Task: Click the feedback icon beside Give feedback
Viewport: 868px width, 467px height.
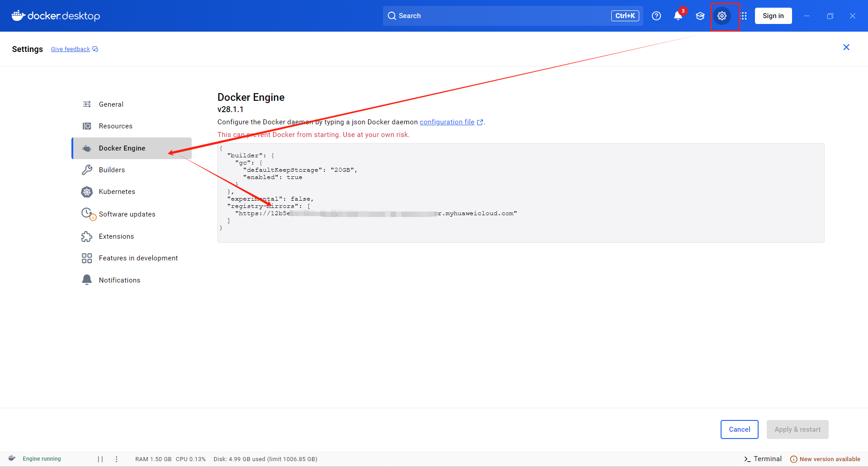Action: (x=95, y=49)
